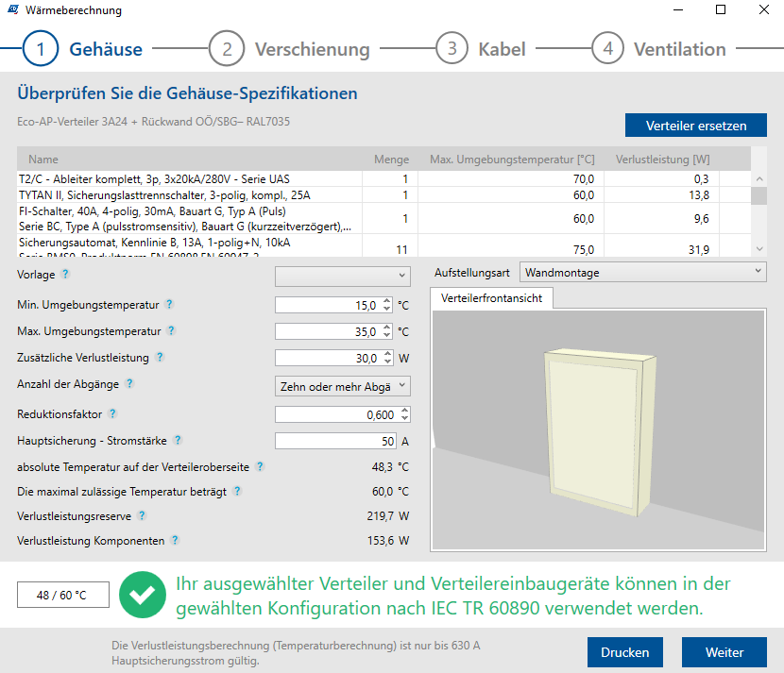The image size is (784, 673).
Task: Decrease Min. Umgebungstemperatur with down arrow
Action: pyautogui.click(x=387, y=309)
